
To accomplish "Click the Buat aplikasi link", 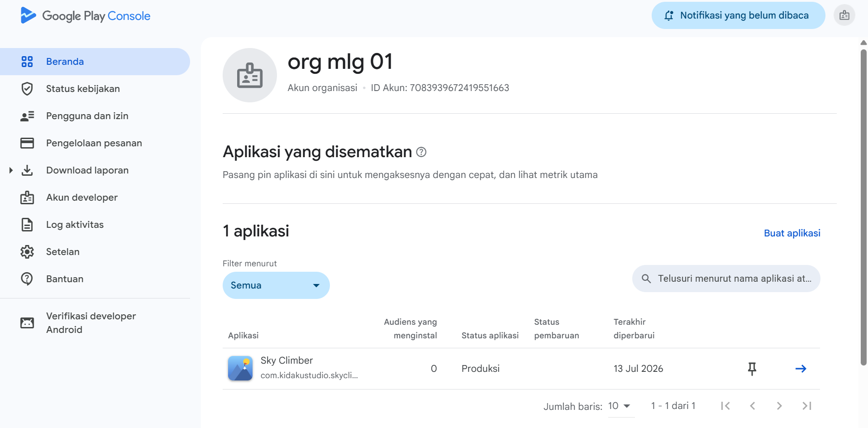I will coord(792,233).
